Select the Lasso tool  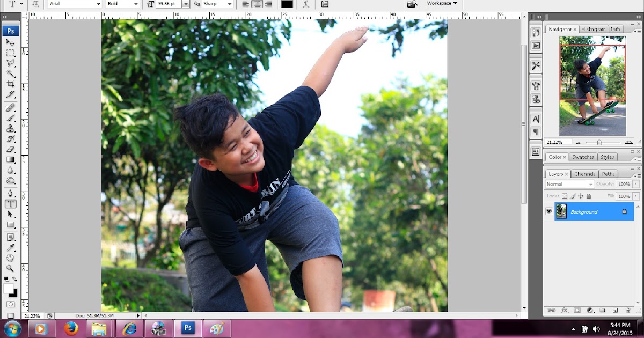tap(10, 63)
